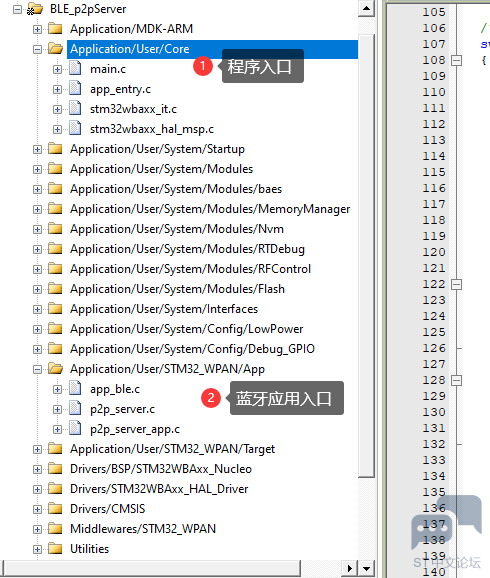Click the app_ble.c file icon
Image resolution: width=490 pixels, height=578 pixels.
click(x=76, y=388)
